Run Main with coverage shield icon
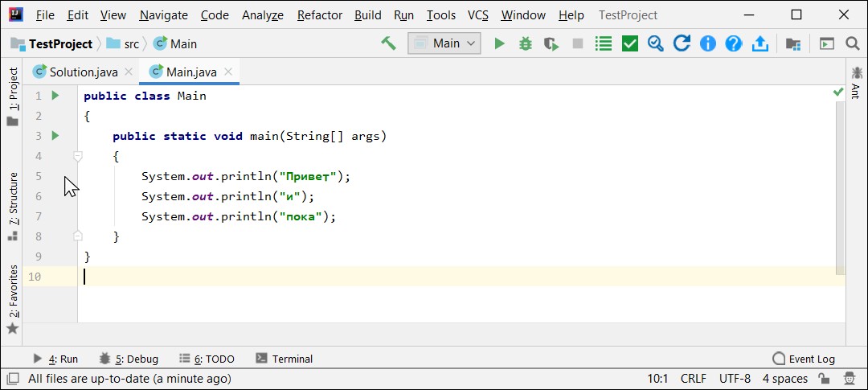Screen dimensions: 868x390 551,43
